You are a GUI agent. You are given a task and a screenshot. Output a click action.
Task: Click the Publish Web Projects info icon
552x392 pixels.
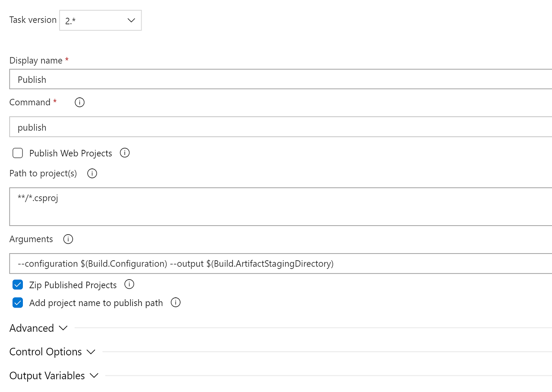[125, 153]
